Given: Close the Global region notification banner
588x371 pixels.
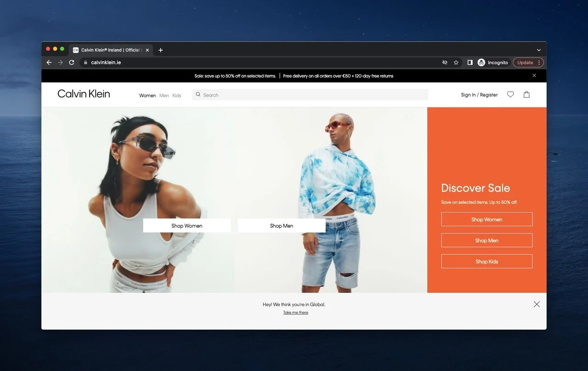Looking at the screenshot, I should click(537, 304).
